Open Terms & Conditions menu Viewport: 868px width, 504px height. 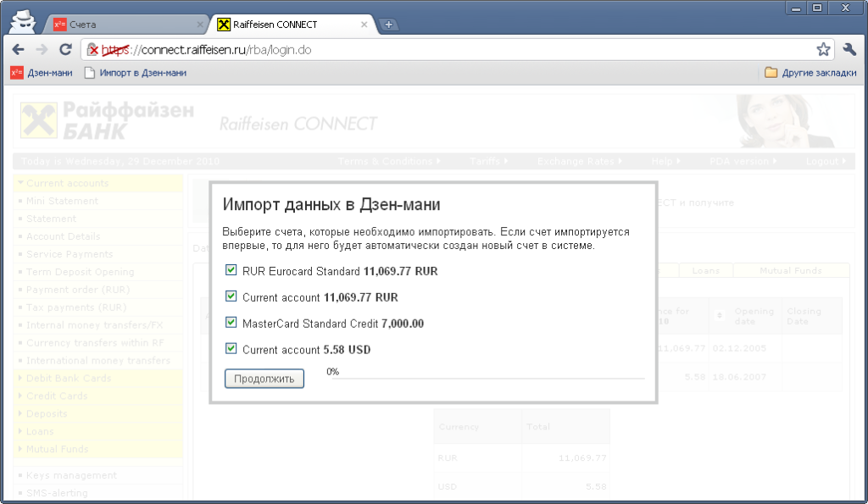389,161
